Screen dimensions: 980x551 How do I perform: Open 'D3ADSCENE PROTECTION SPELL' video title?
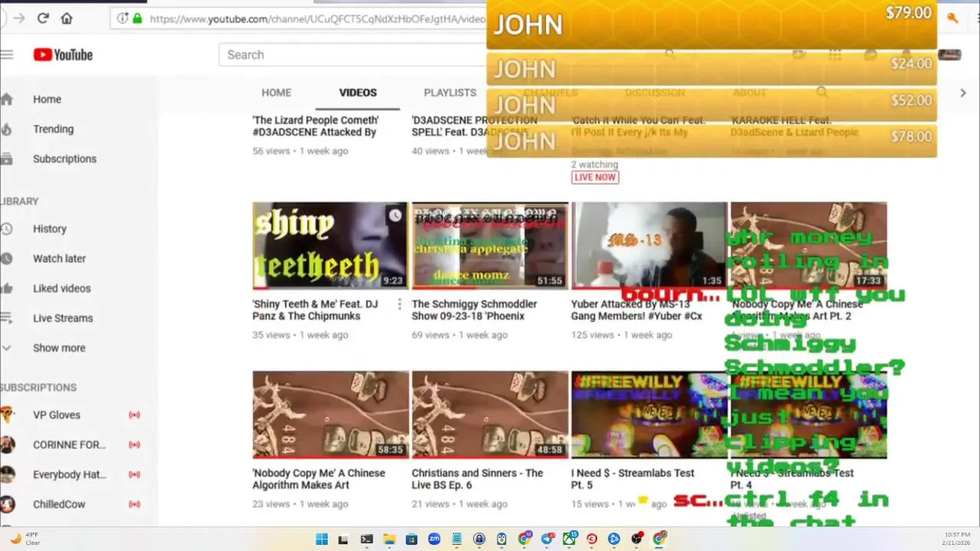[x=474, y=126]
